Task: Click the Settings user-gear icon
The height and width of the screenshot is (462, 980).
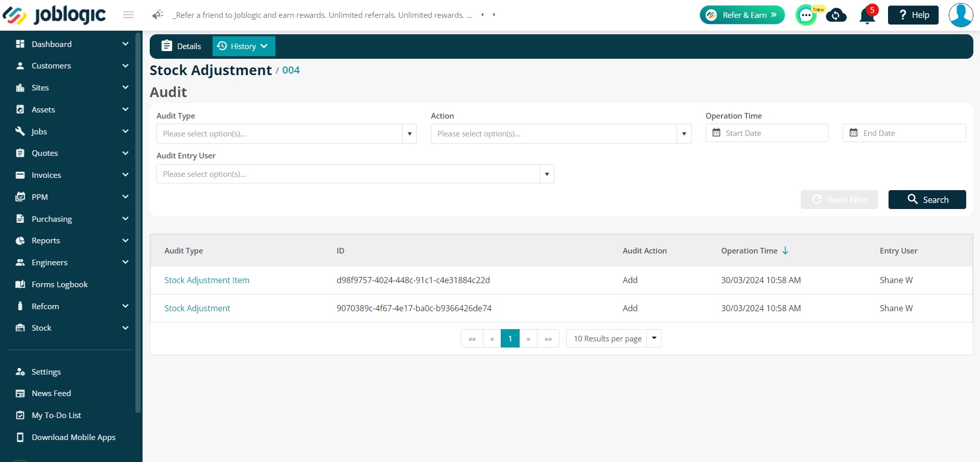Action: click(20, 372)
